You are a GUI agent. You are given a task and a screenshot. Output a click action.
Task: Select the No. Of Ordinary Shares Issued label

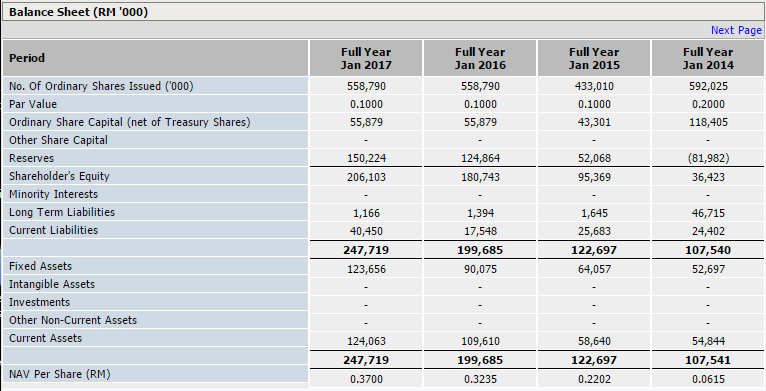coord(101,86)
